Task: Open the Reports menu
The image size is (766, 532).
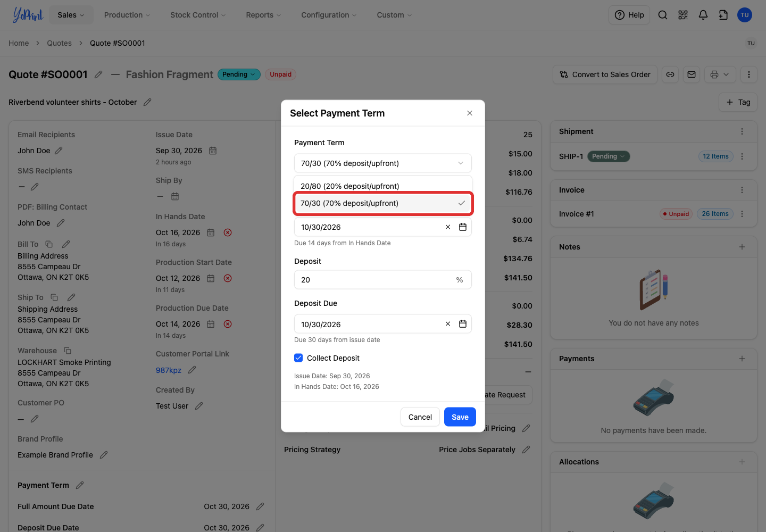Action: click(263, 15)
